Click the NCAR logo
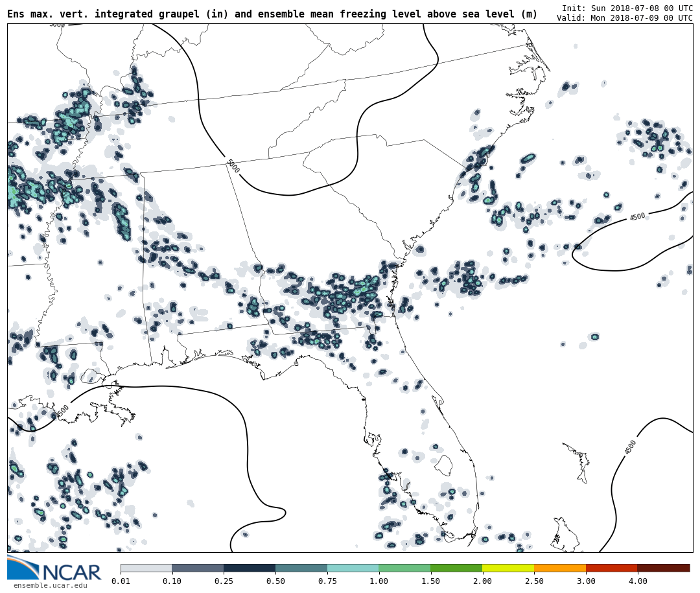Viewport: 700px width, 593px height. pos(54,569)
